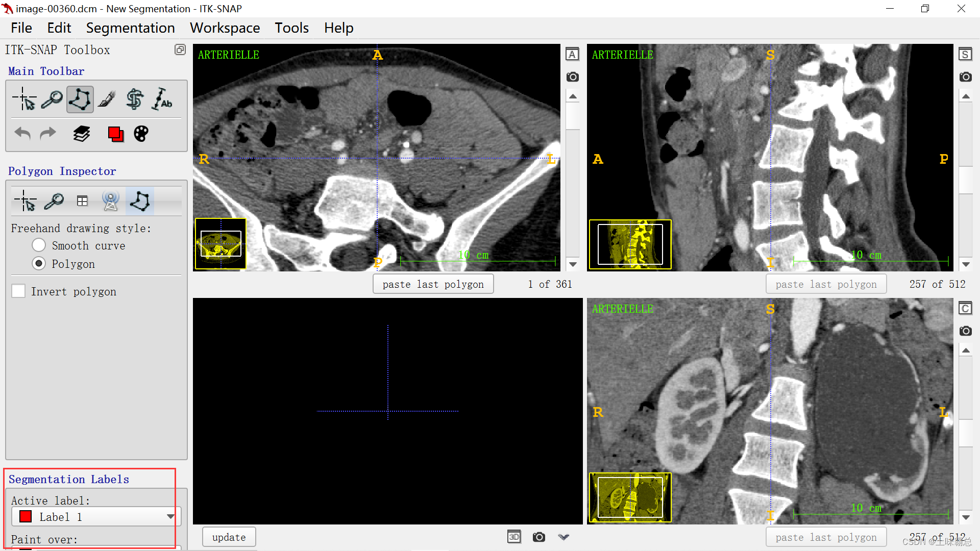Open the Active label dropdown
This screenshot has height=551, width=980.
170,517
